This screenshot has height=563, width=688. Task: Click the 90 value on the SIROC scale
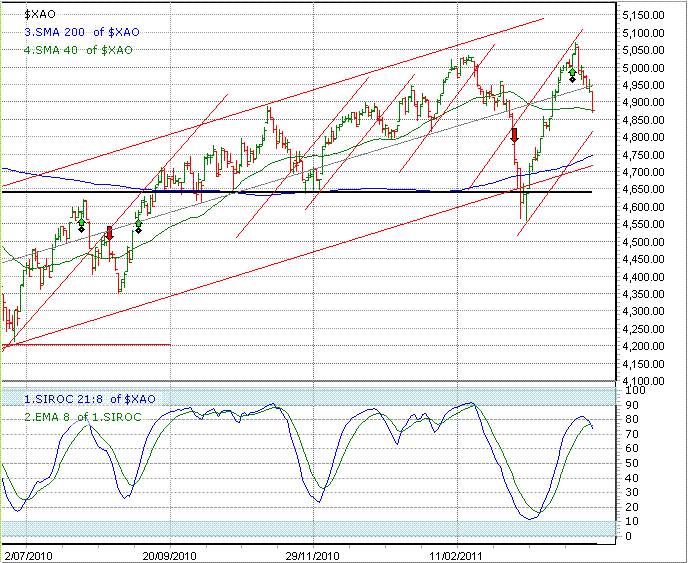click(631, 405)
